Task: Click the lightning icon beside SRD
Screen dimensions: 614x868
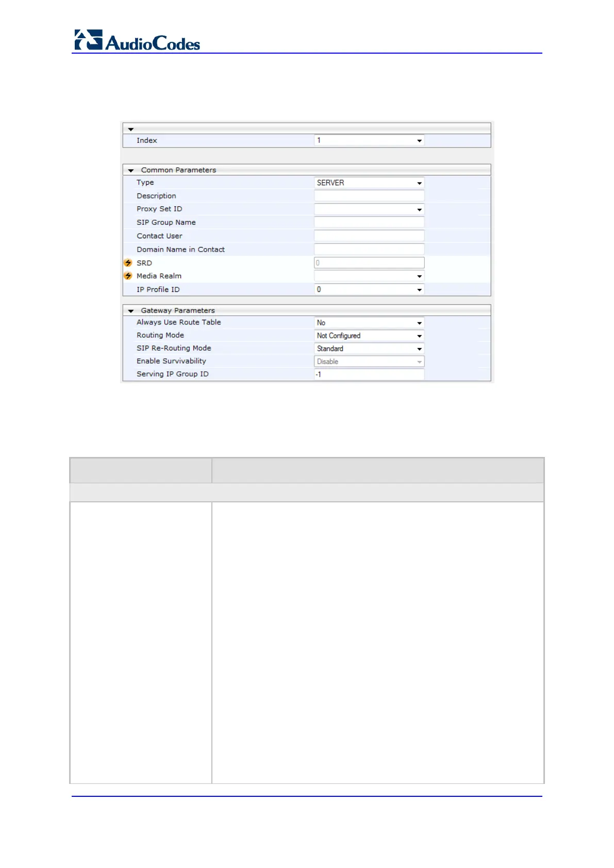Action: [128, 263]
